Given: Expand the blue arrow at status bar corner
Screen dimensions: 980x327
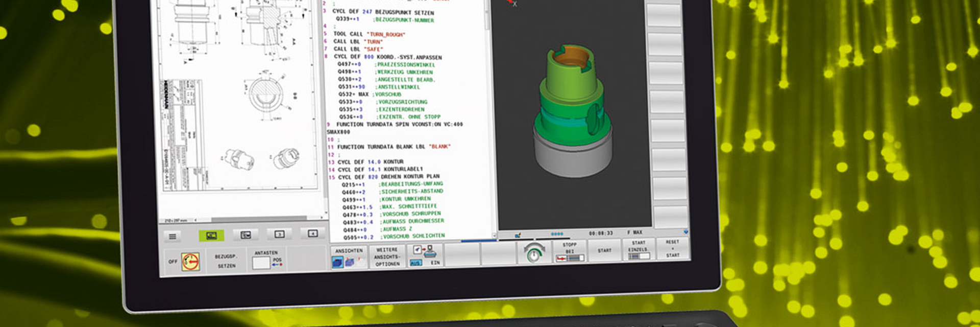Looking at the screenshot, I should 685,232.
